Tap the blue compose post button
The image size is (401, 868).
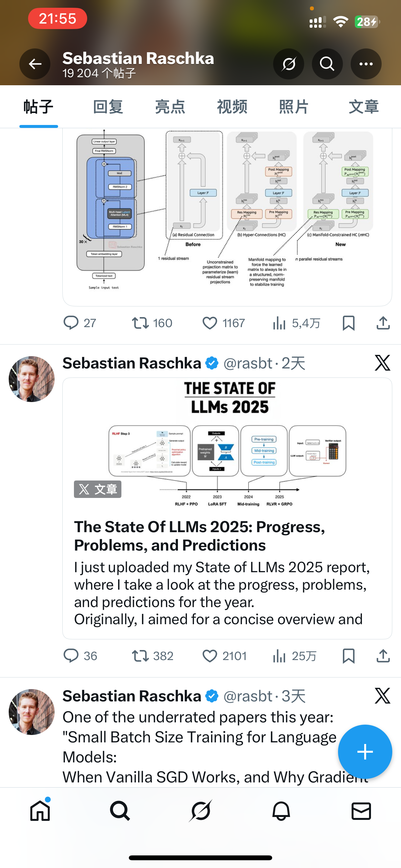[365, 752]
